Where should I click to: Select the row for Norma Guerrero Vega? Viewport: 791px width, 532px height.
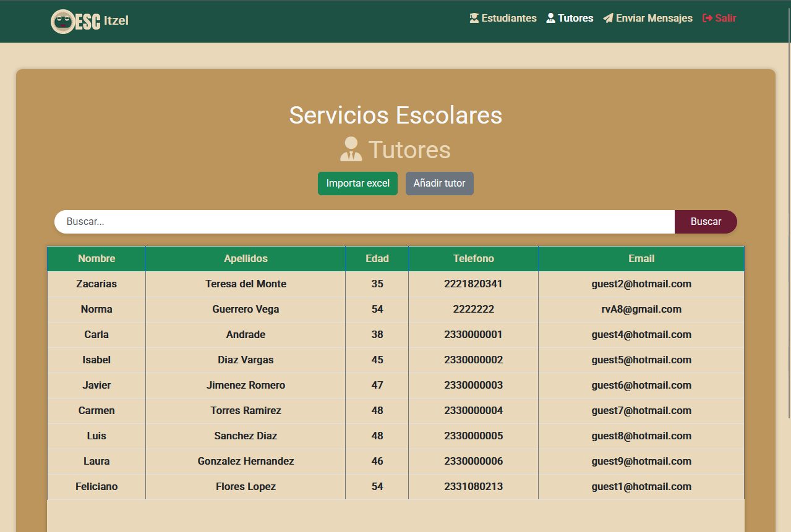(246, 309)
